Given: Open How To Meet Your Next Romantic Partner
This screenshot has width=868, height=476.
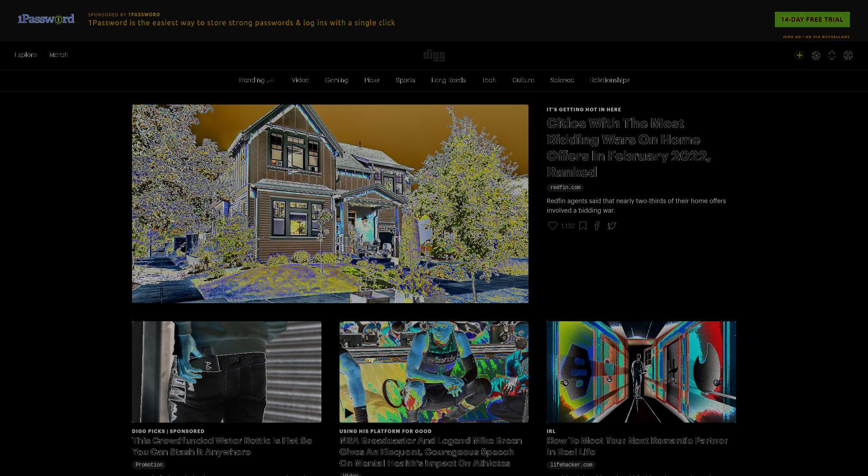Looking at the screenshot, I should pyautogui.click(x=637, y=446).
